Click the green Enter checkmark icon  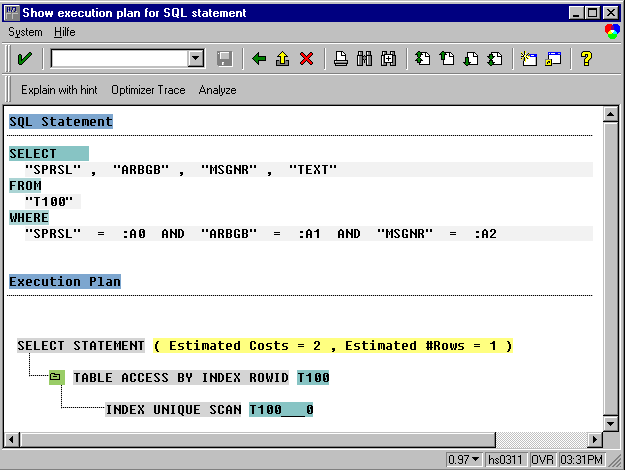[25, 59]
